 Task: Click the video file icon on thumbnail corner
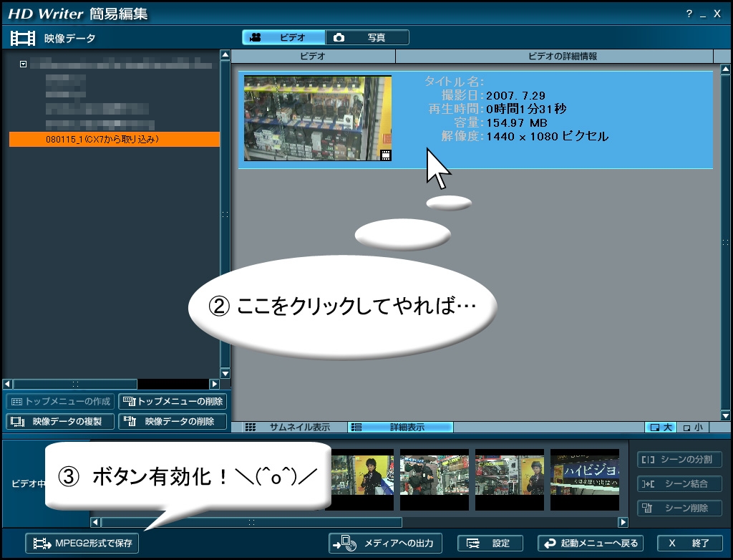tap(386, 155)
